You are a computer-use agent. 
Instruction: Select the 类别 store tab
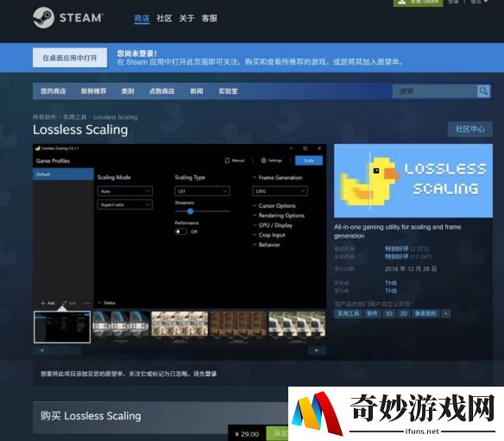tap(128, 91)
